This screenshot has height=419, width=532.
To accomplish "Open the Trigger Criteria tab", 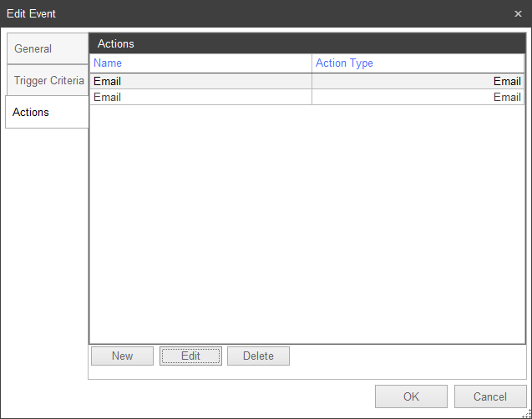I will (x=48, y=81).
